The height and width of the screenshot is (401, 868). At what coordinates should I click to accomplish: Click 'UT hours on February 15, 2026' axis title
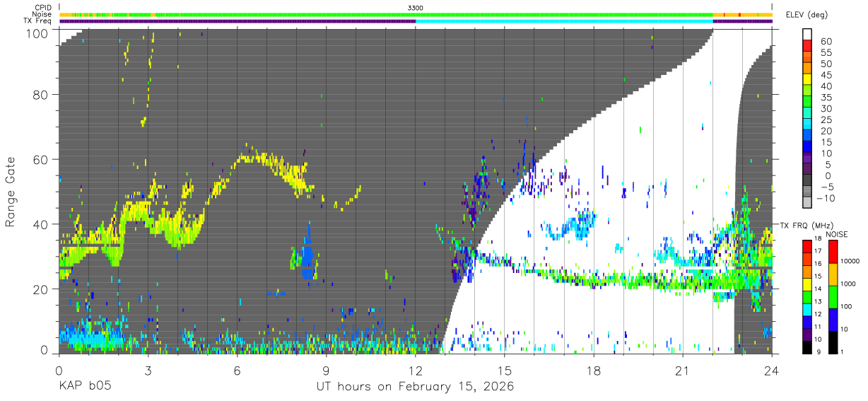pos(415,387)
